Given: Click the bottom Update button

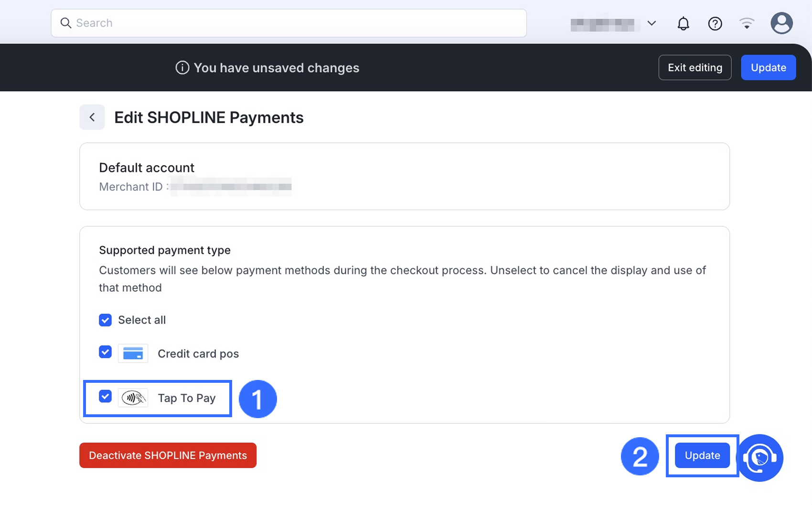Looking at the screenshot, I should point(702,455).
